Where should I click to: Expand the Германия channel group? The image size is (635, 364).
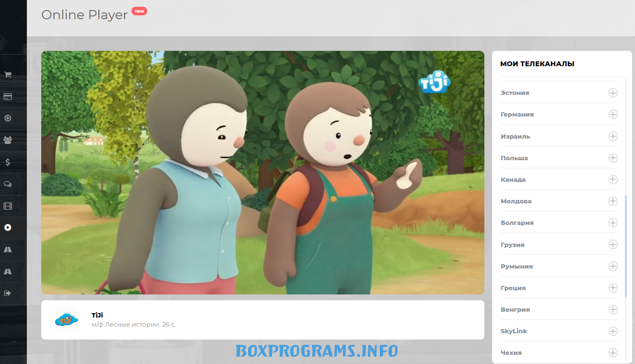[x=612, y=115]
